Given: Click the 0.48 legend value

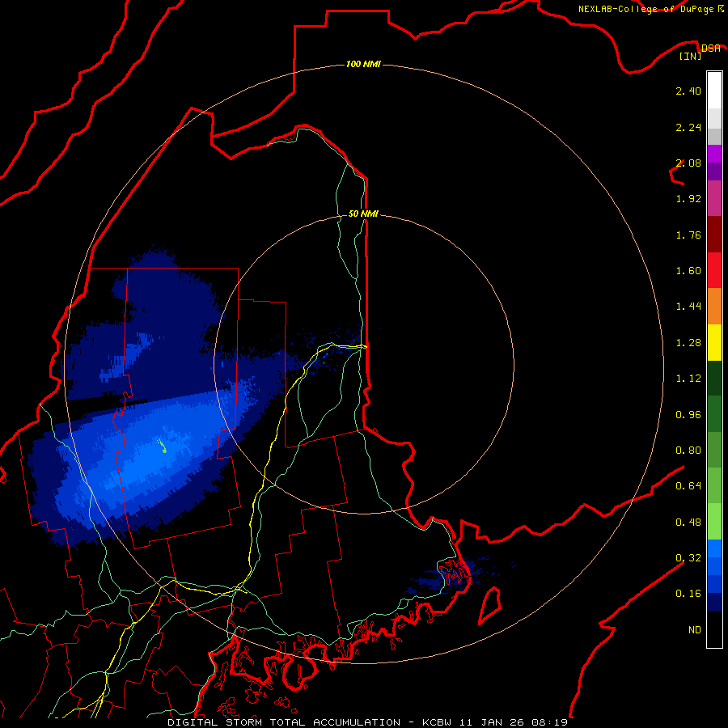Looking at the screenshot, I should tap(688, 523).
